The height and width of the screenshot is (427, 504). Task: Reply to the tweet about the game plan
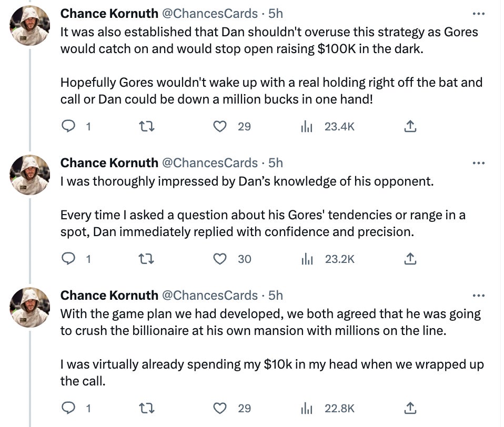click(x=69, y=408)
